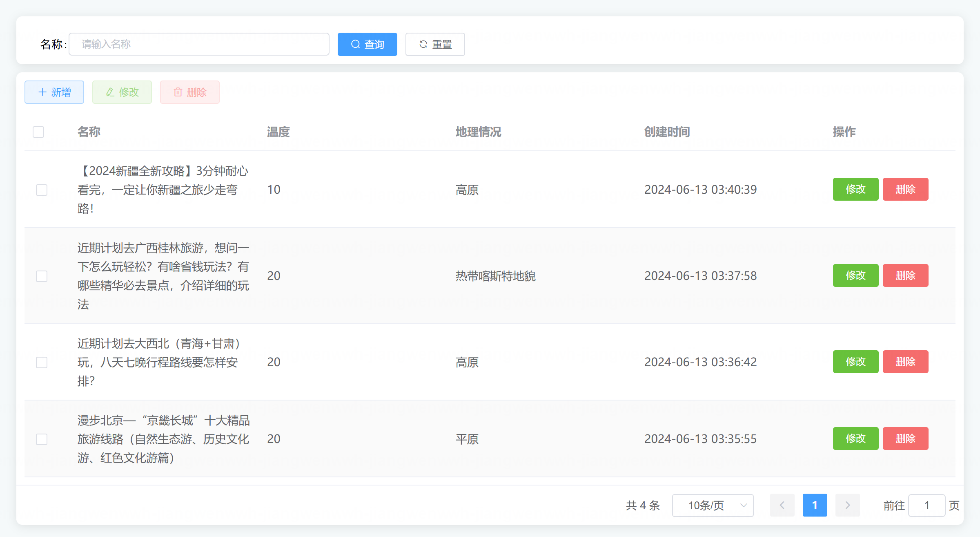
Task: Click green 修改 for 大西北 row
Action: point(855,362)
